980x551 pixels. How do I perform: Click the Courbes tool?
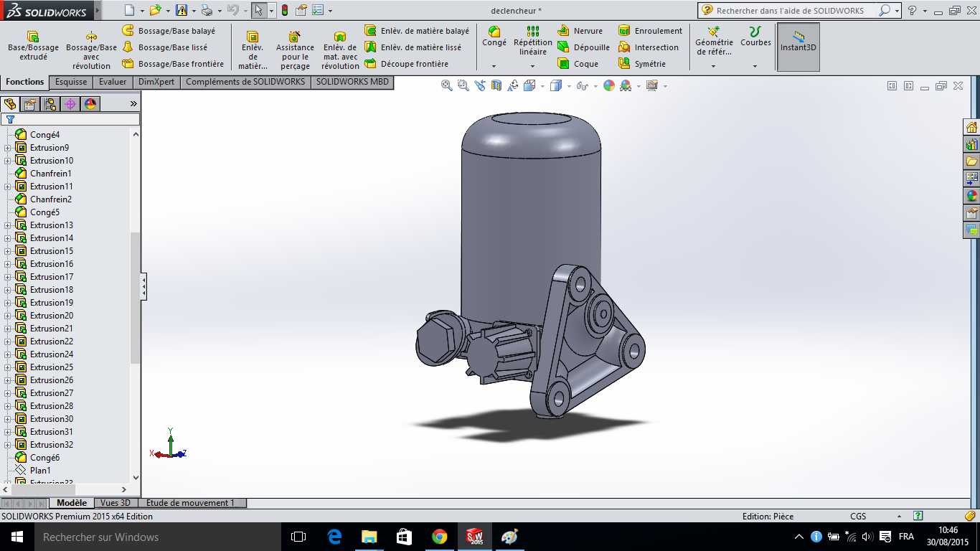(755, 37)
